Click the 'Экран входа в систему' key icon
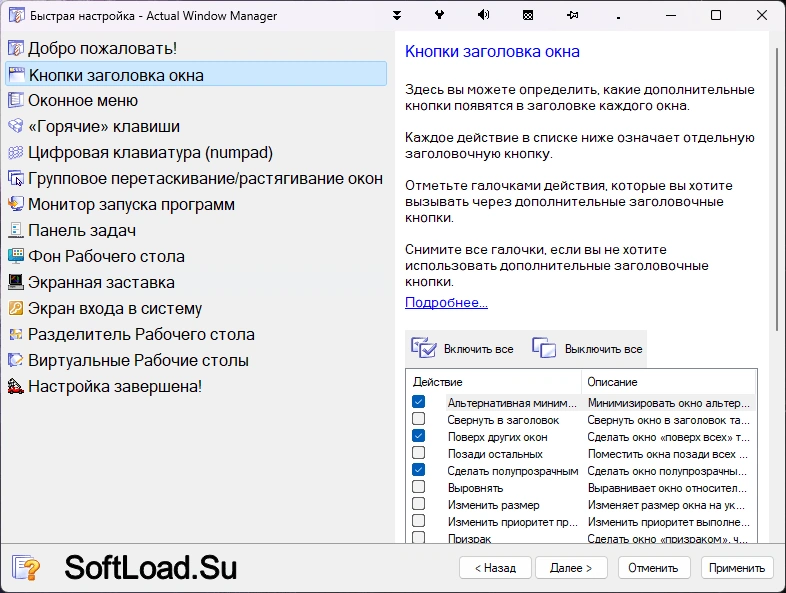This screenshot has height=593, width=786. click(16, 308)
